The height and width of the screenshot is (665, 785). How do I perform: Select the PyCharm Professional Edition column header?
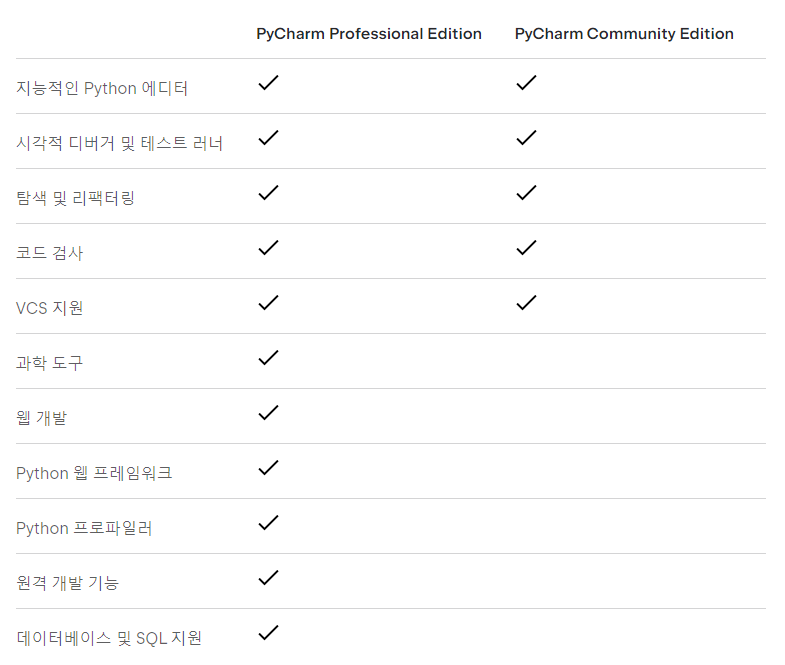click(369, 34)
